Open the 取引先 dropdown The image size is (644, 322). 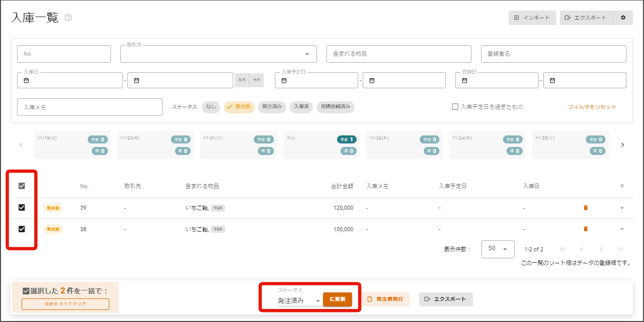click(x=218, y=54)
